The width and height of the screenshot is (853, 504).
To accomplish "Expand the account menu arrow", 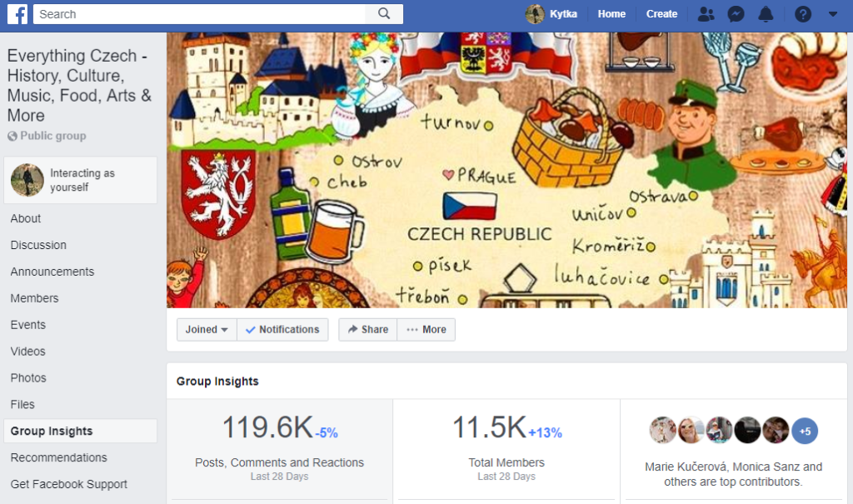I will tap(833, 14).
